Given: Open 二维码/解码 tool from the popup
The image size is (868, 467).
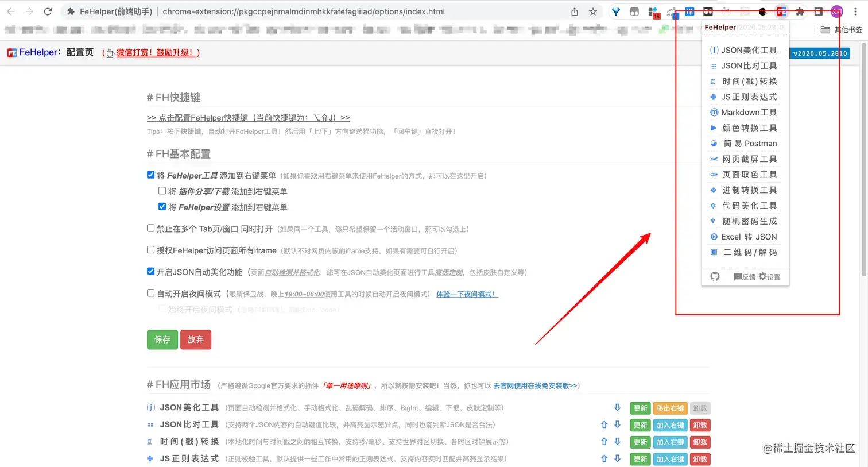Looking at the screenshot, I should tap(744, 252).
